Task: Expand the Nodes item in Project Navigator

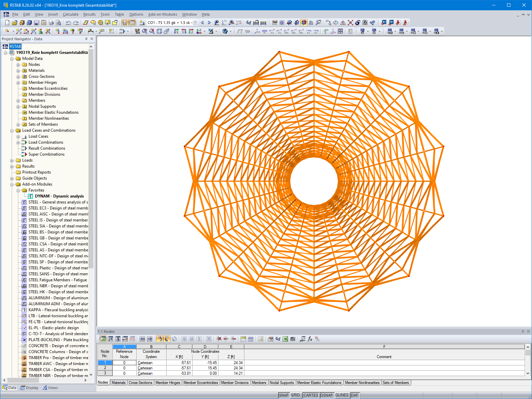Action: point(19,65)
